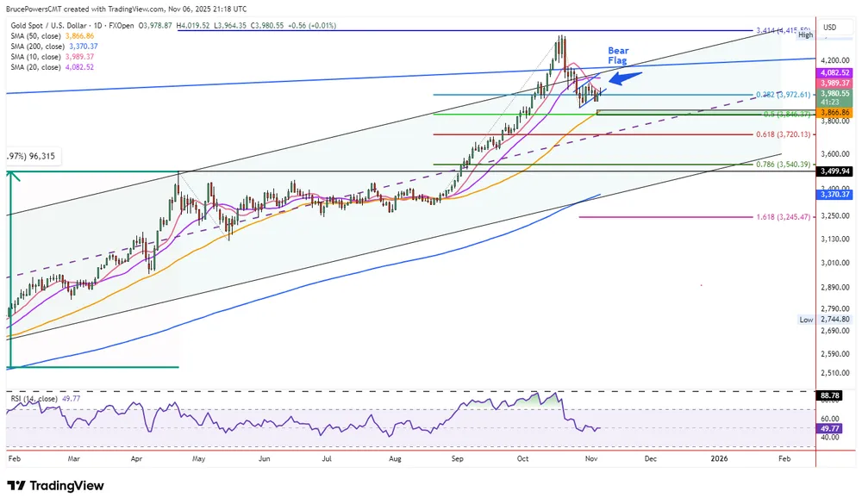
Task: Click the blue 3,370.37 price axis tag
Action: [x=835, y=195]
